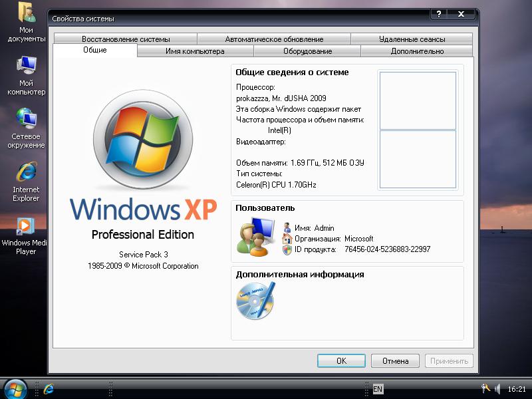Click the product ID 76456-024-5236883-22997

(x=387, y=249)
